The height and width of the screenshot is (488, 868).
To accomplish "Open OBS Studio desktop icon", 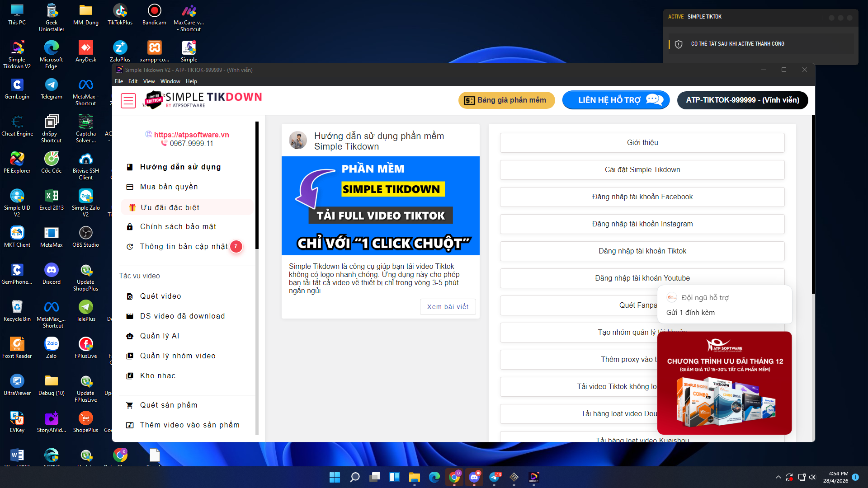I will [x=86, y=237].
